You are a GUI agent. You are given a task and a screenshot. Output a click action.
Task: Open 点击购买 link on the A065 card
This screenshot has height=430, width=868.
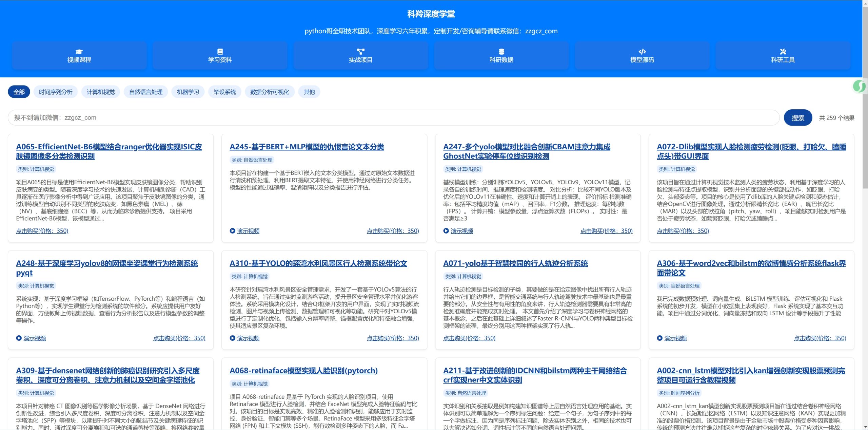point(42,231)
